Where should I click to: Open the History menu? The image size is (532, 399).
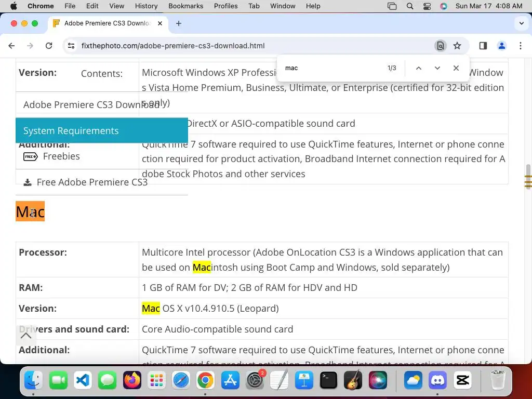tap(146, 6)
